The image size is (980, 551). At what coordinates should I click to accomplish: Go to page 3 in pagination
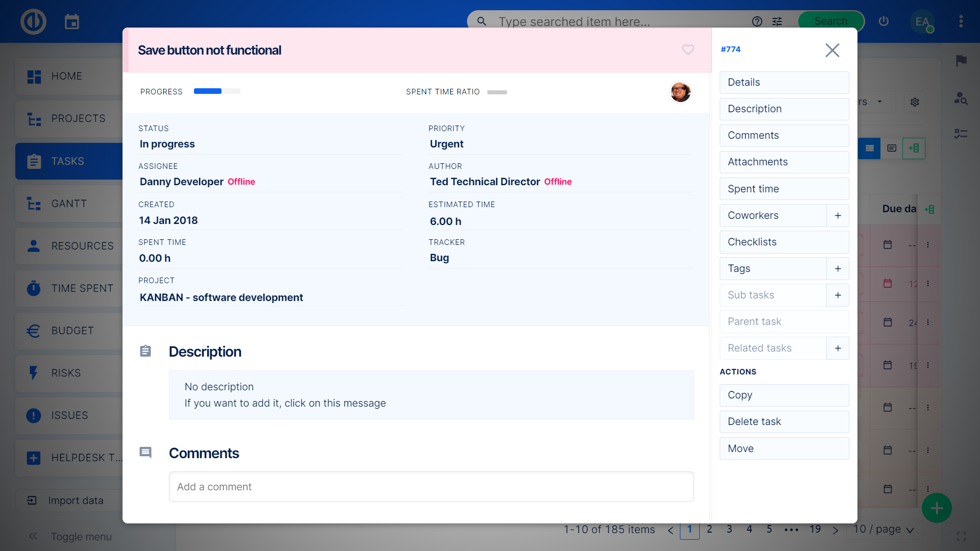[x=729, y=530]
